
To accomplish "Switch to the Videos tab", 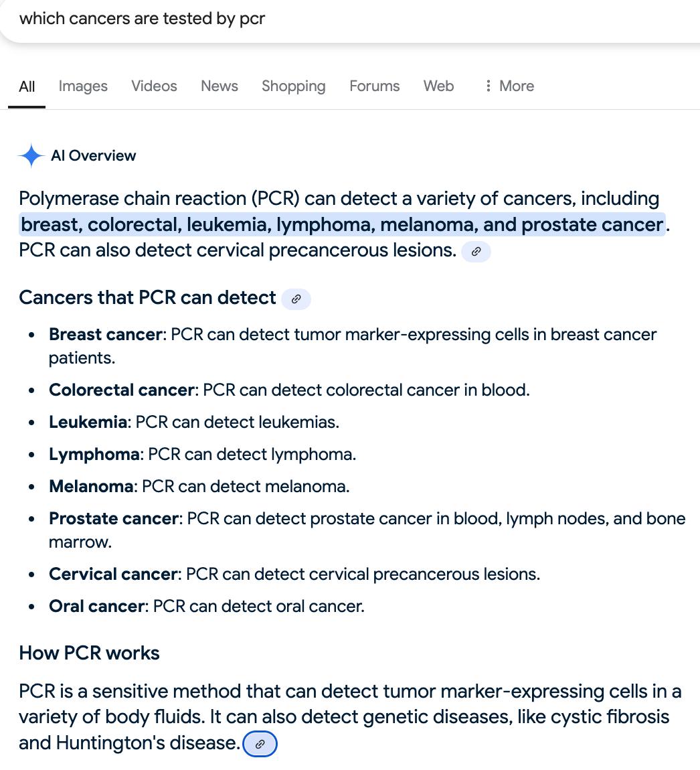I will (x=154, y=86).
